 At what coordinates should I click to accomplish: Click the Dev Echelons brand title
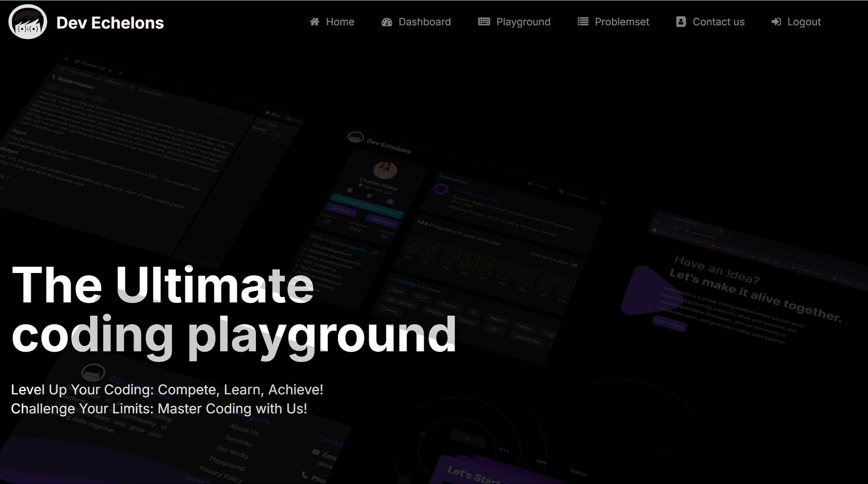(x=110, y=23)
